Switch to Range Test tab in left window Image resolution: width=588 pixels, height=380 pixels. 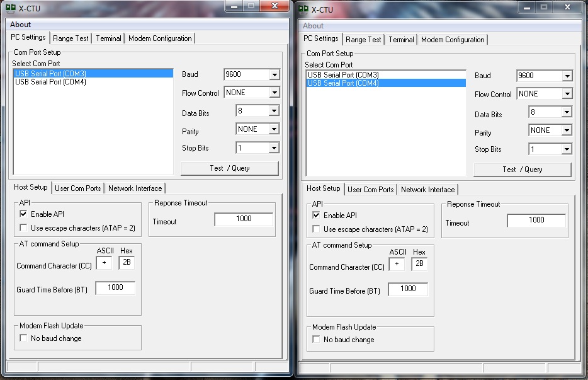click(x=71, y=38)
